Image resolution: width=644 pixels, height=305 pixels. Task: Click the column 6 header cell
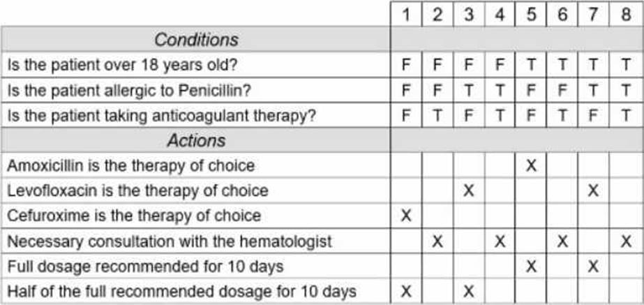tap(563, 15)
